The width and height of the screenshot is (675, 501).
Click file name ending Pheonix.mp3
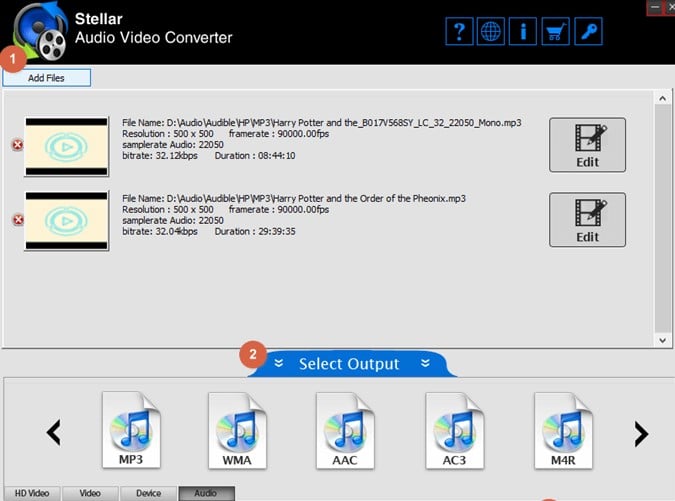(294, 198)
